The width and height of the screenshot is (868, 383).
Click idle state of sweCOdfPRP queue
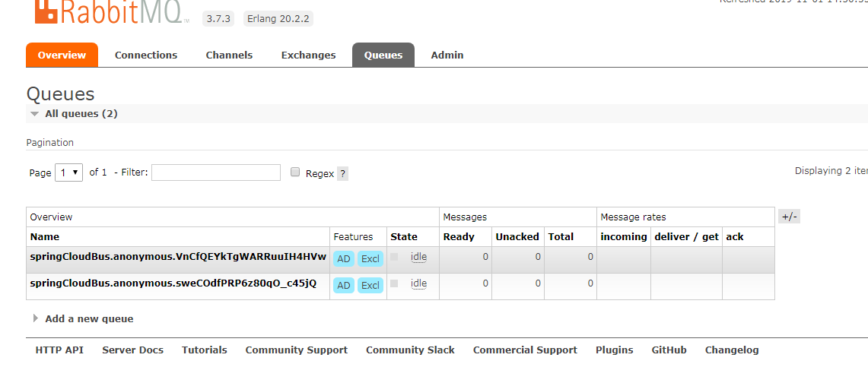[x=419, y=283]
